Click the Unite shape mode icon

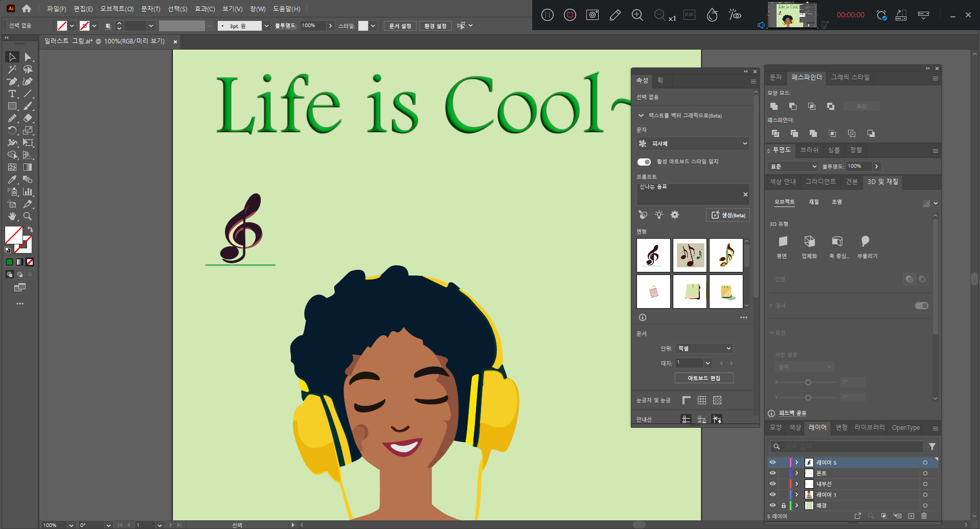pos(774,106)
